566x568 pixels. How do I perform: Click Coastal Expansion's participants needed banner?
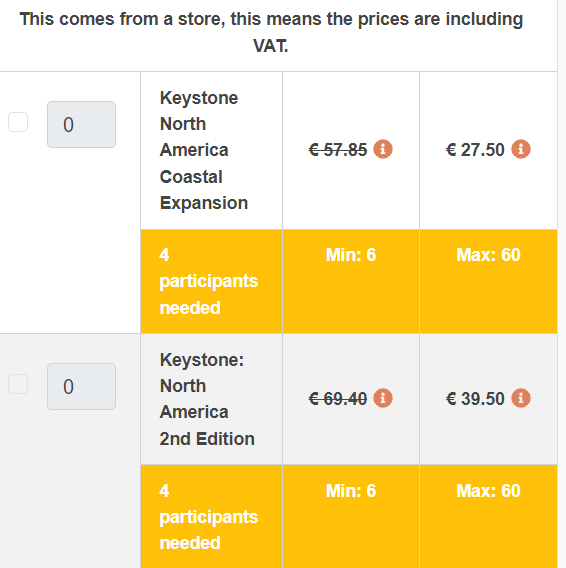point(209,281)
